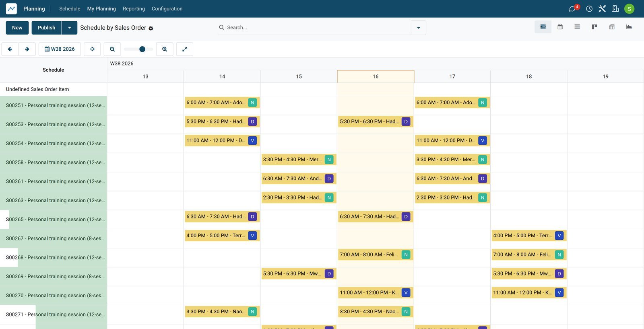Zoom out the Gantt timeline
Image resolution: width=644 pixels, height=329 pixels.
[x=112, y=49]
